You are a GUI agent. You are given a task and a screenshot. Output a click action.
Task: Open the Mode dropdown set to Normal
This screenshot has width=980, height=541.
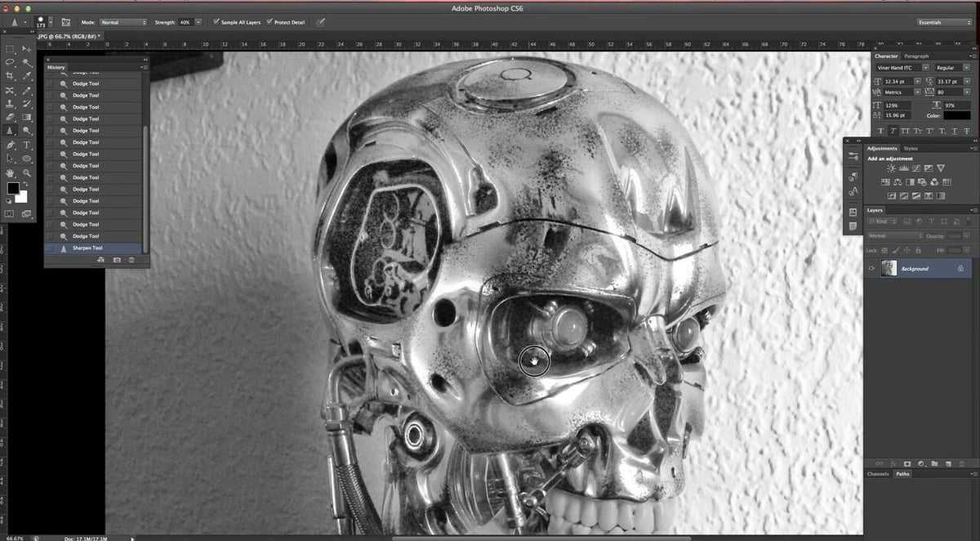[x=123, y=22]
